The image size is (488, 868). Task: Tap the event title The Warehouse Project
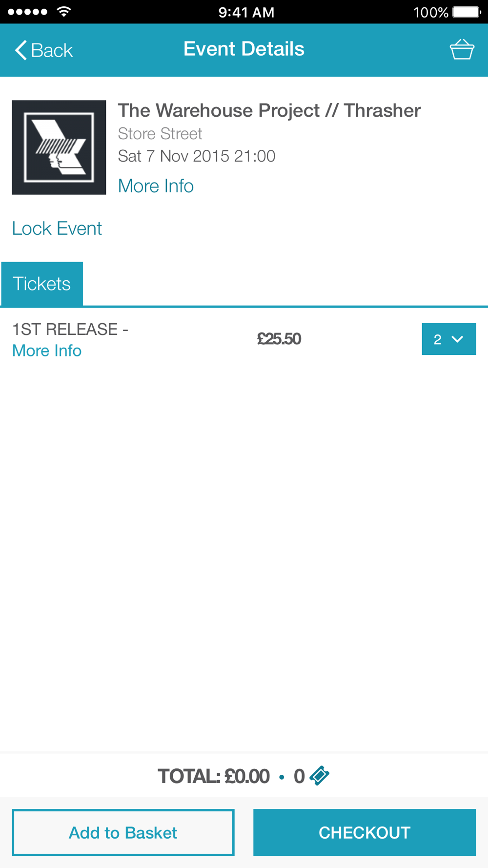[x=269, y=111]
